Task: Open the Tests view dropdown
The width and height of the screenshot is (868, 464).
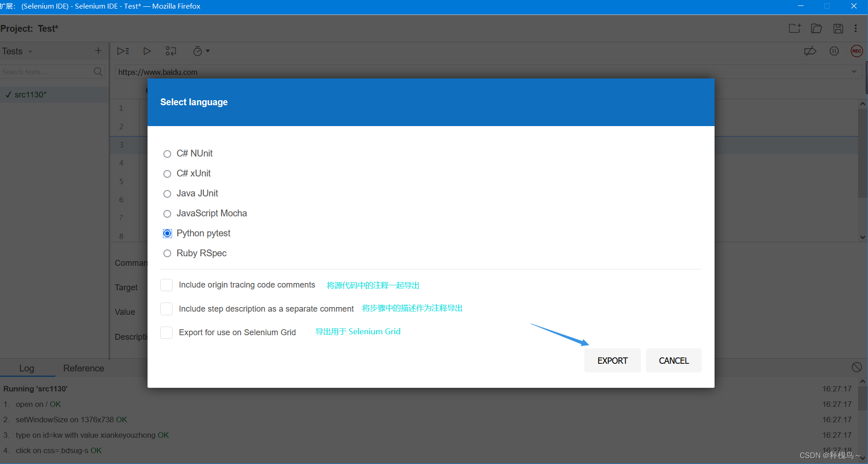Action: point(17,51)
